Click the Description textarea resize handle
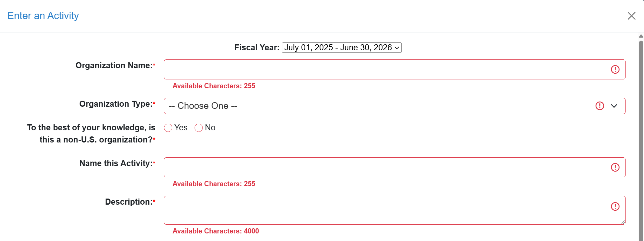The height and width of the screenshot is (241, 644). [x=623, y=222]
